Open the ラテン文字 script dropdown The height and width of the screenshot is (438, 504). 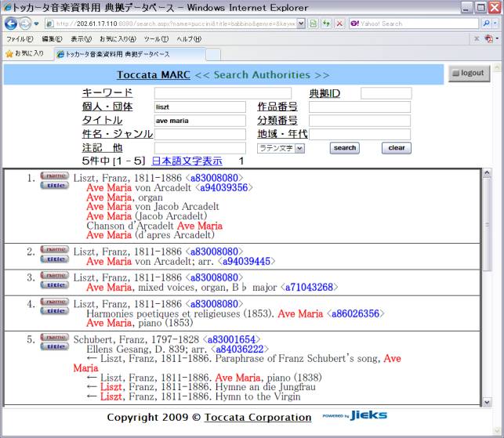coord(281,148)
